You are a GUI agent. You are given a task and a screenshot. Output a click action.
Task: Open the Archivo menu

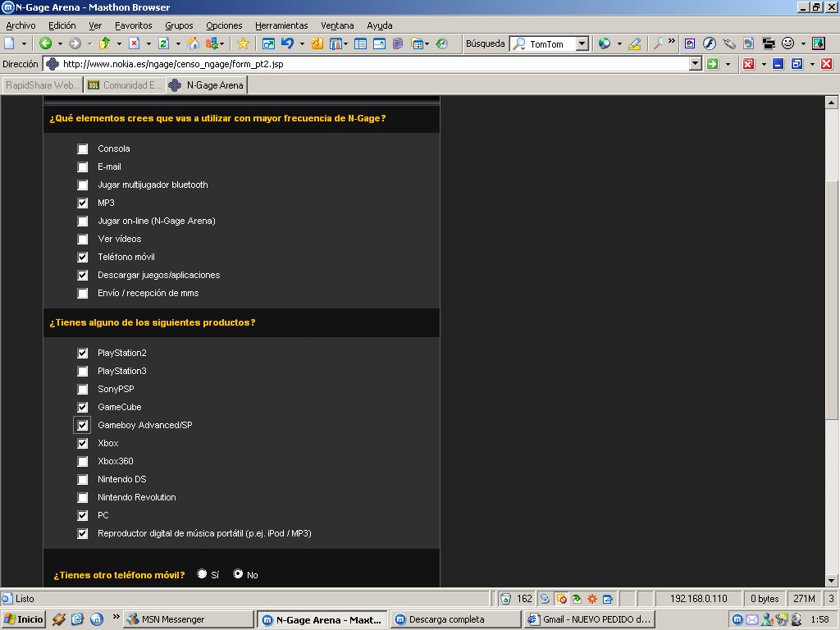click(21, 25)
